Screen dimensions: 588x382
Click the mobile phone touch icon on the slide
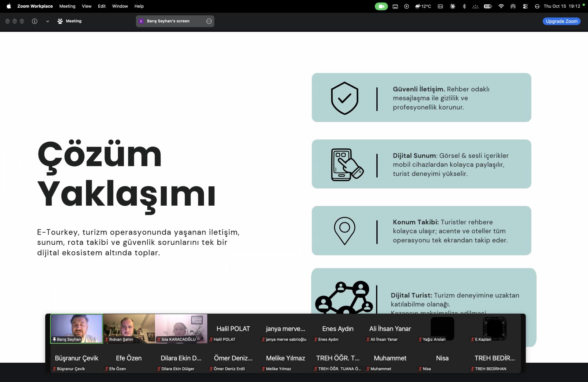point(347,165)
